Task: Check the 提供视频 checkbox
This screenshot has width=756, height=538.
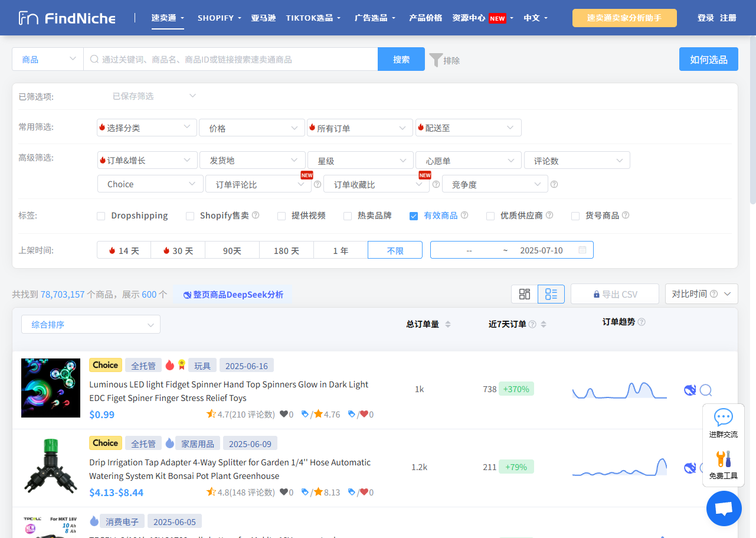Action: point(282,216)
